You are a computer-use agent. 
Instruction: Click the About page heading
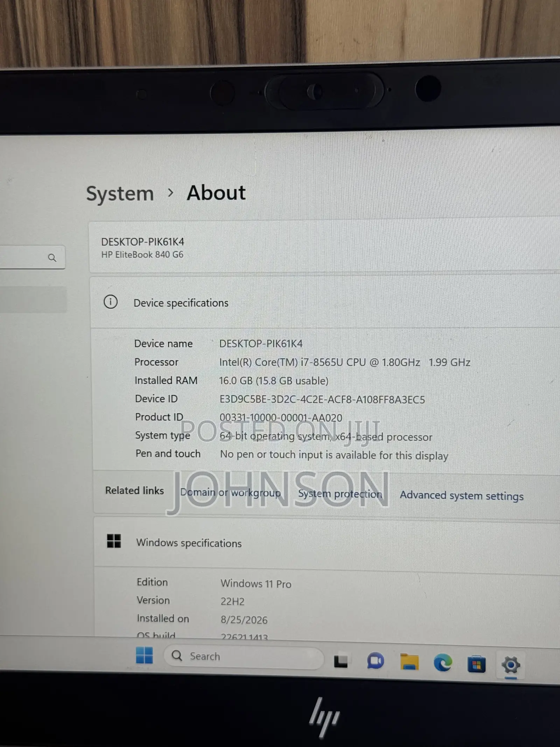coord(216,193)
